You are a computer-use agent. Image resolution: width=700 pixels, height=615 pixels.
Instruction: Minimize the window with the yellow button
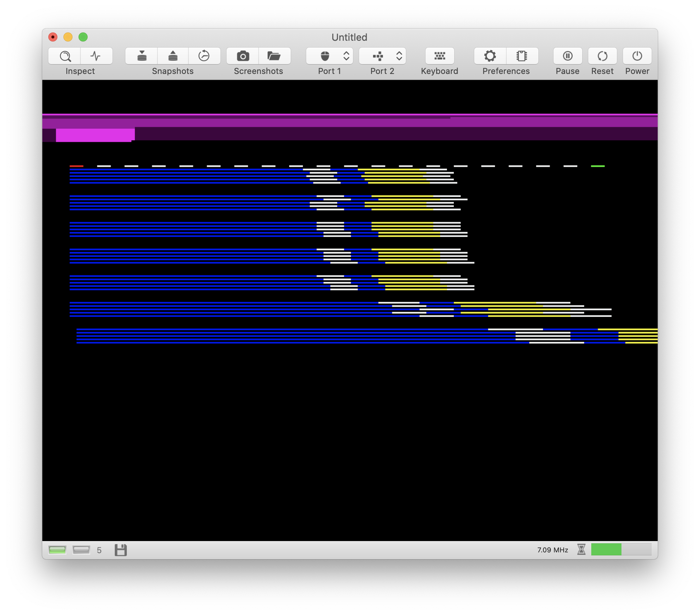coord(68,37)
